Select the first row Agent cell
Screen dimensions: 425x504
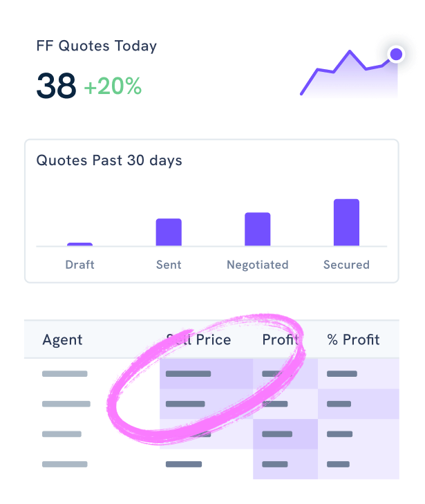click(65, 374)
